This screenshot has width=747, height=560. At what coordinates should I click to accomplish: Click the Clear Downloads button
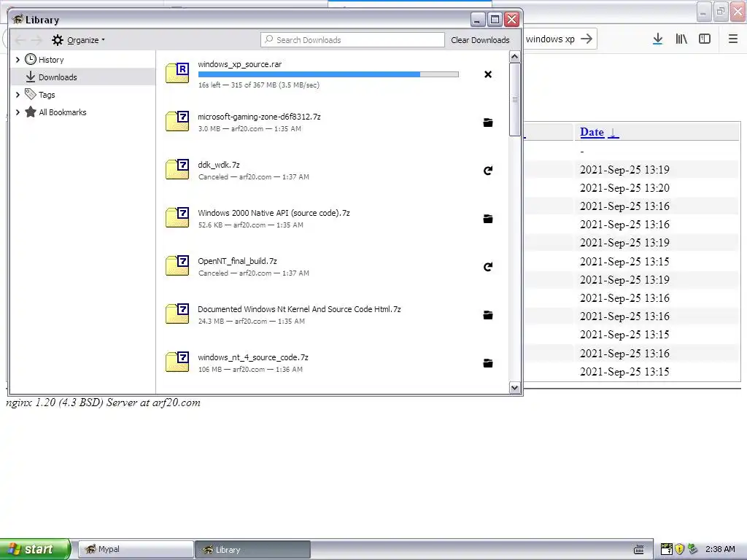pyautogui.click(x=480, y=40)
